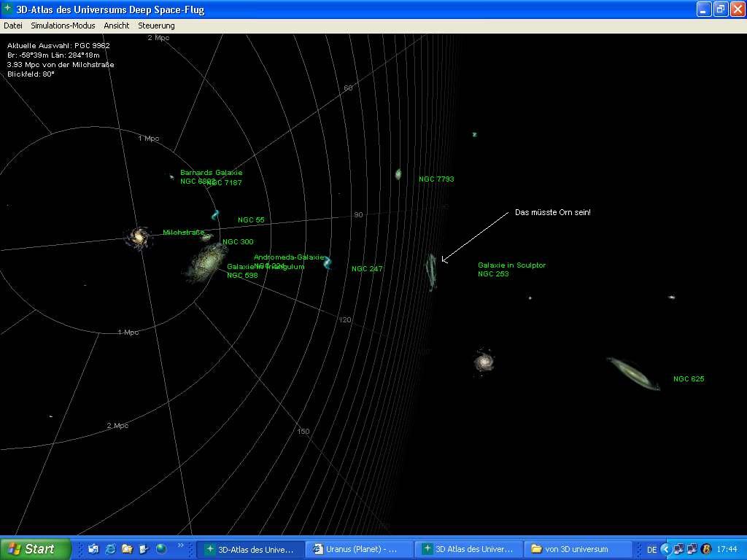
Task: Click the Windows Start button
Action: (34, 549)
